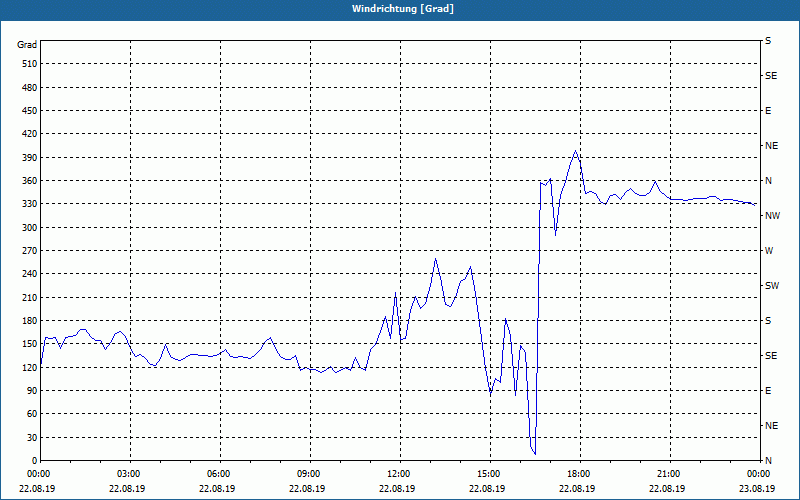The width and height of the screenshot is (800, 500).
Task: Click the 300 y-axis value
Action: pos(30,228)
